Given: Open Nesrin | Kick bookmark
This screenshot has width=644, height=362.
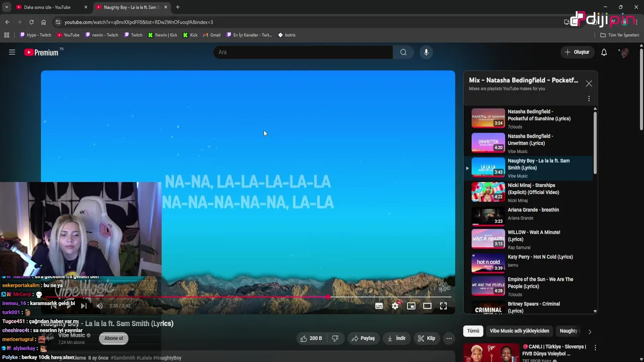Looking at the screenshot, I should pyautogui.click(x=163, y=35).
